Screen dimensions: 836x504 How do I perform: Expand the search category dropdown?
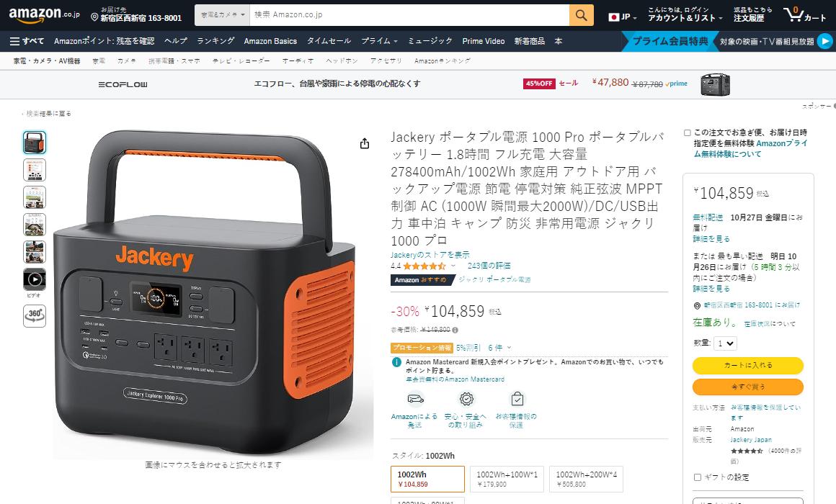coord(222,15)
